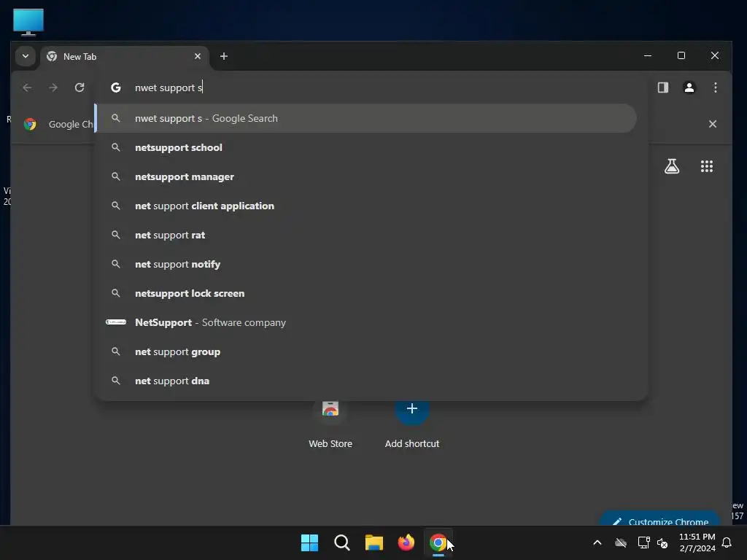Open File Explorer from the taskbar
Screen dimensions: 747x560
click(x=374, y=542)
